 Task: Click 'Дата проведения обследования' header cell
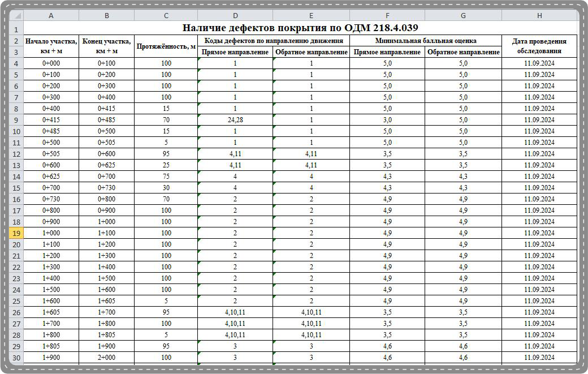(x=539, y=46)
